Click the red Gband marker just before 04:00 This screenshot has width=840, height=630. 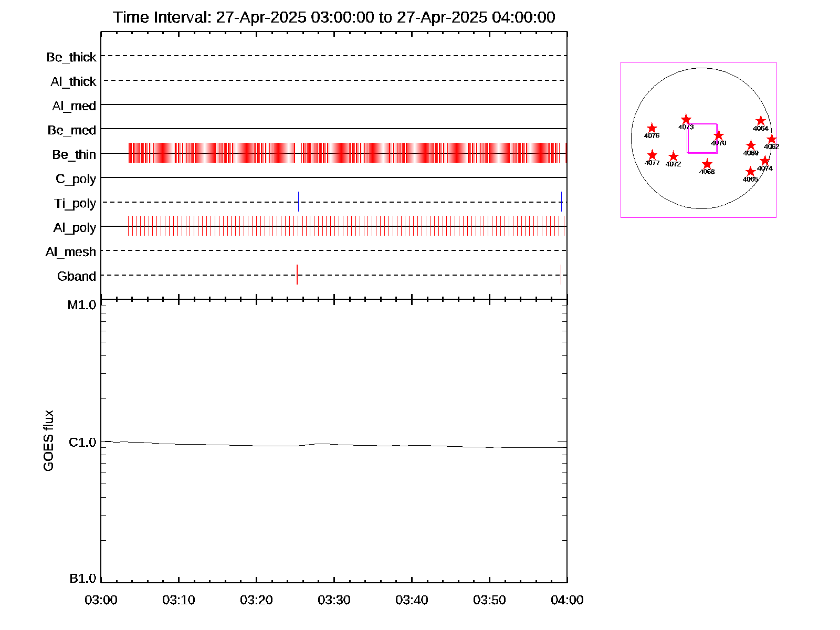(561, 275)
